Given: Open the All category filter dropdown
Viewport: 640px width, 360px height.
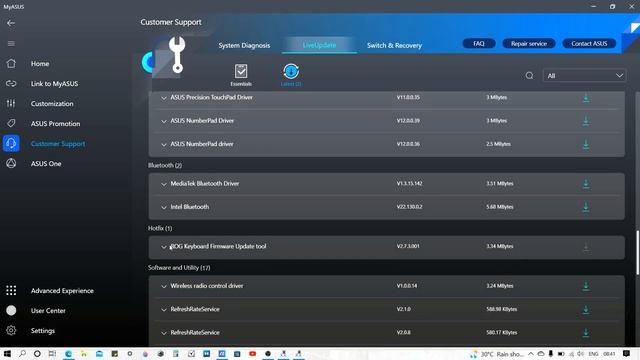Looking at the screenshot, I should (584, 76).
